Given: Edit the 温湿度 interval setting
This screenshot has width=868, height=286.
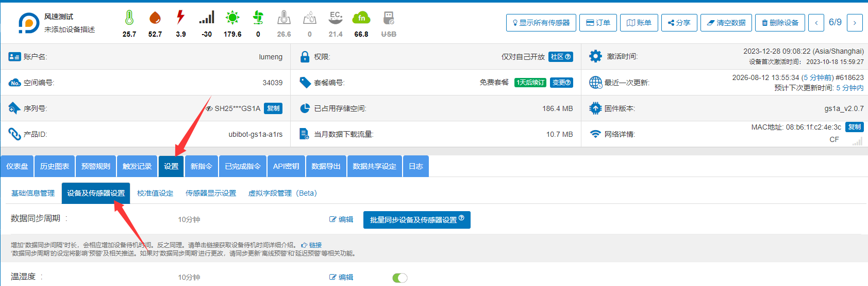Looking at the screenshot, I should [x=341, y=277].
